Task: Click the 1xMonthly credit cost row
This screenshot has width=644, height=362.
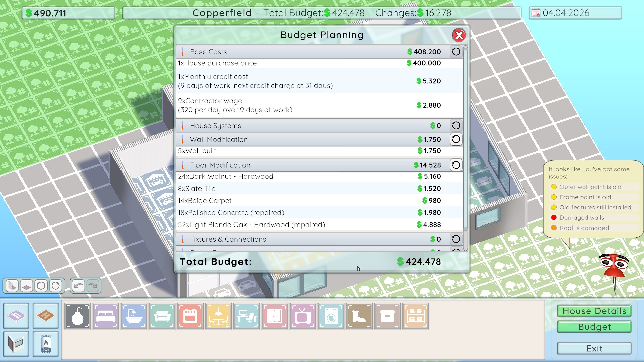Action: [319, 81]
